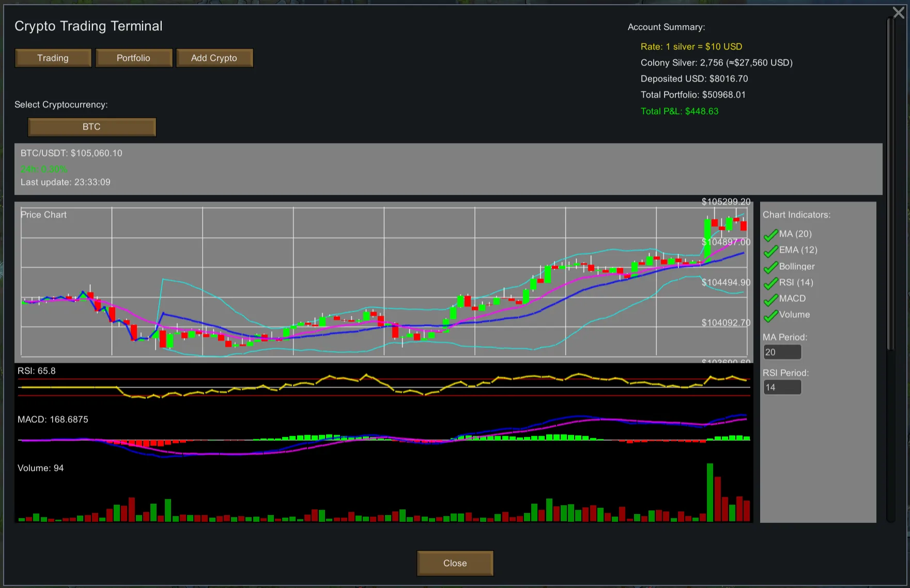The height and width of the screenshot is (588, 910).
Task: Open the BTC cryptocurrency selector
Action: point(91,127)
